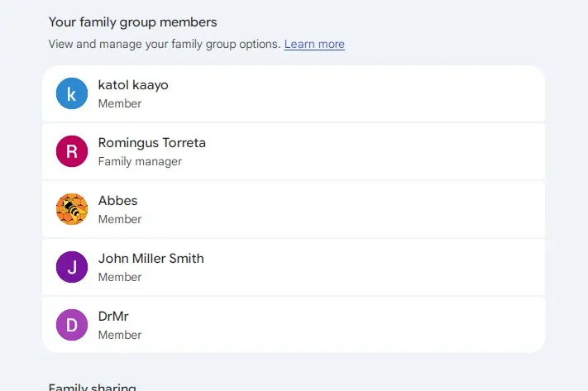Click the 'Family manager' role label
The image size is (588, 391).
[x=140, y=161]
